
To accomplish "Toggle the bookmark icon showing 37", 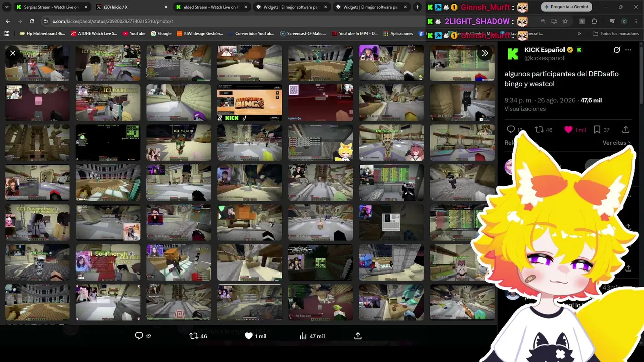I will (x=597, y=129).
